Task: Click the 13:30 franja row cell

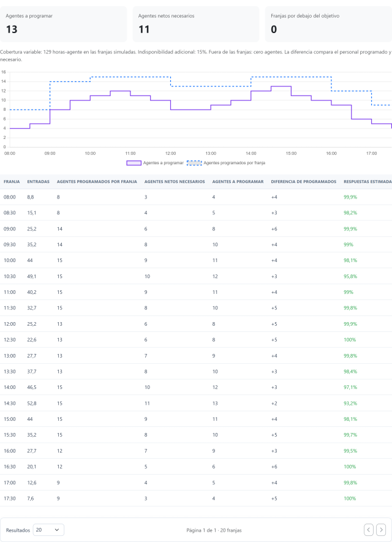Action: [10, 371]
